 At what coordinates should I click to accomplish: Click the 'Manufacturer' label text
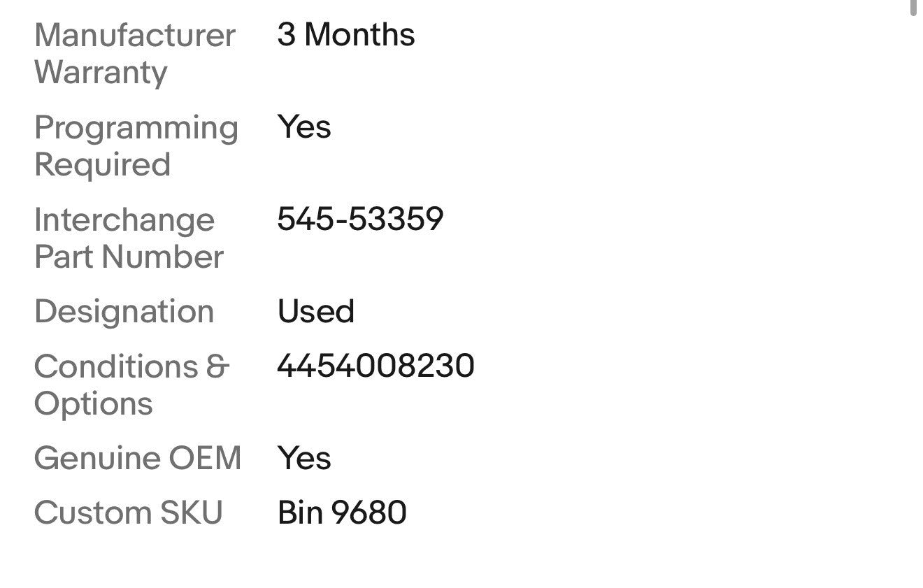[x=134, y=35]
